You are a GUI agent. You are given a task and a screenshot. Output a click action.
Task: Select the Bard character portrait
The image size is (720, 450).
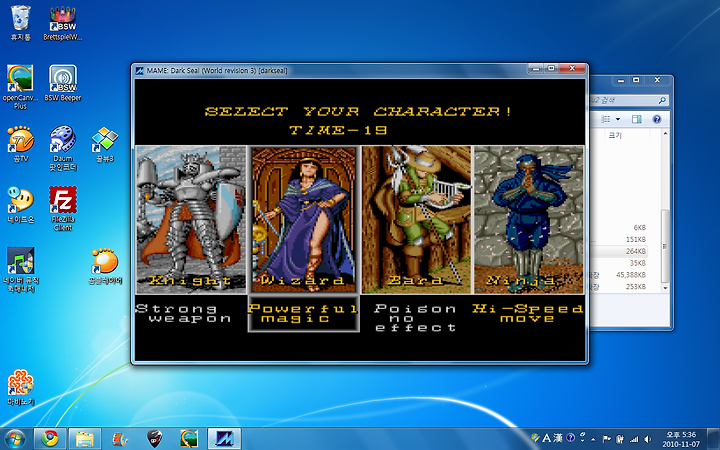click(416, 219)
